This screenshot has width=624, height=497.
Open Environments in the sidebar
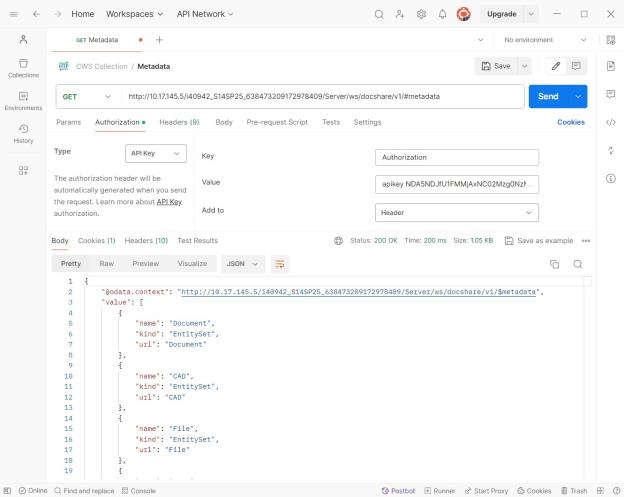[x=23, y=101]
